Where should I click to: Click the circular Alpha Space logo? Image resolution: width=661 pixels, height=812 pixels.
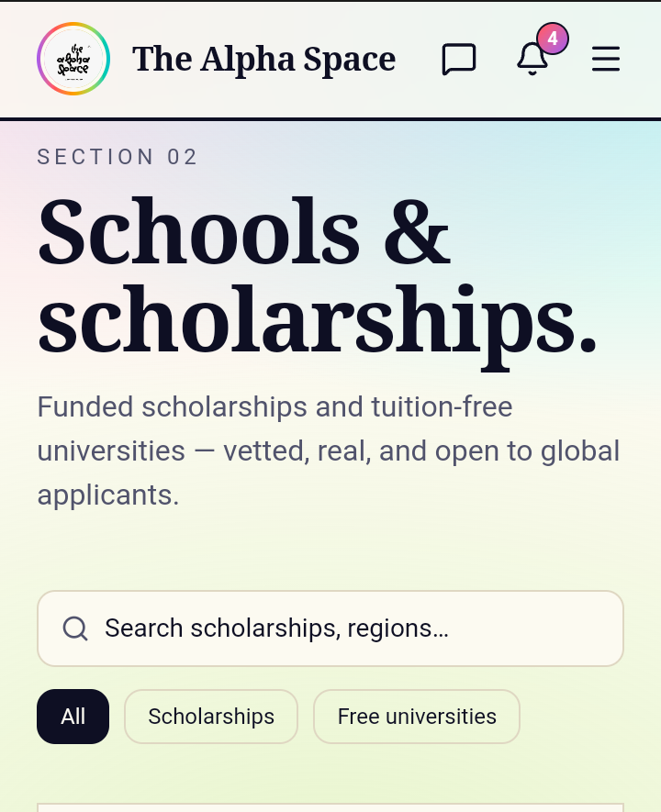(73, 59)
